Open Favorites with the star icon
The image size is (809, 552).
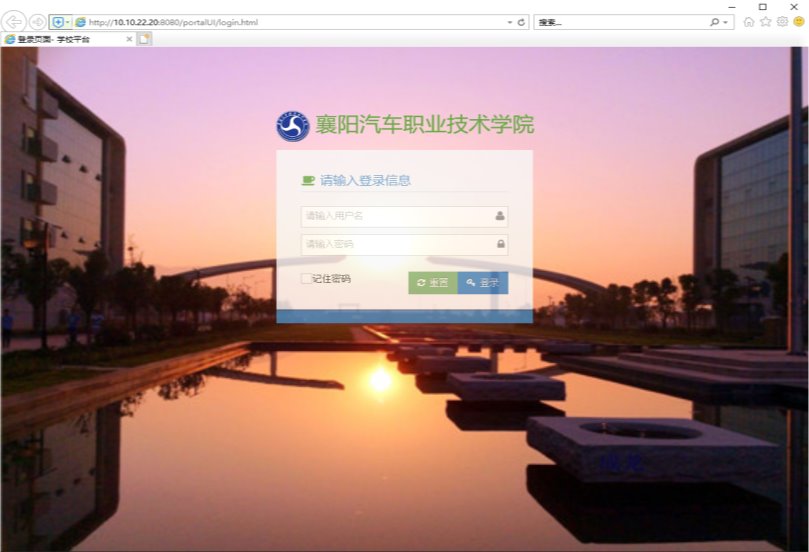pos(765,21)
